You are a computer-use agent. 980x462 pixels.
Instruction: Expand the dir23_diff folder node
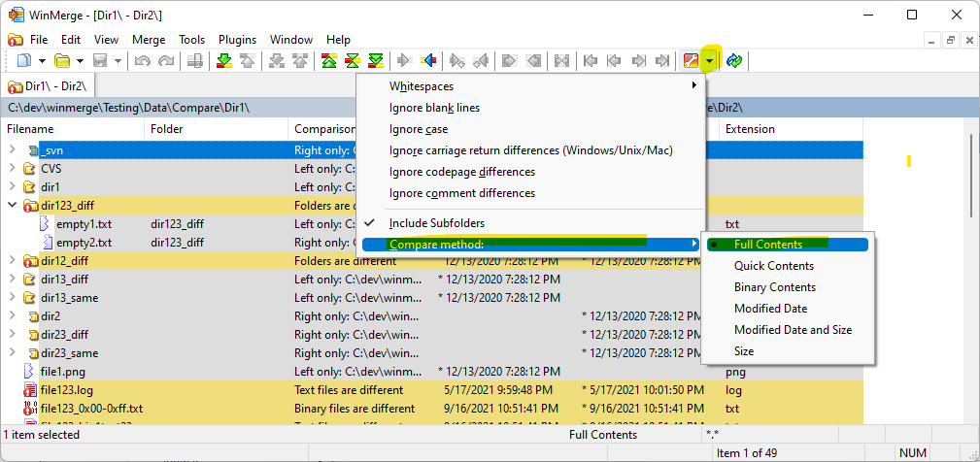click(12, 334)
